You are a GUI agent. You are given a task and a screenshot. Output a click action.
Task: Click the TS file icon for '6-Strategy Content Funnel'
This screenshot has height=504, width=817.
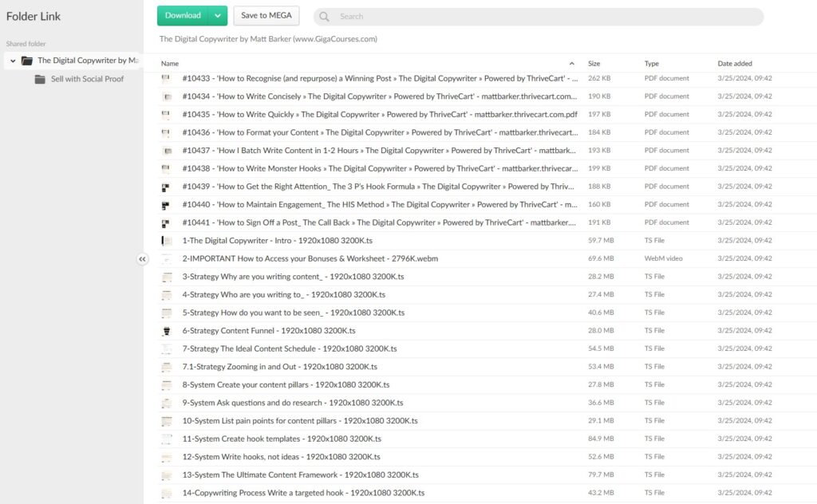(x=168, y=330)
